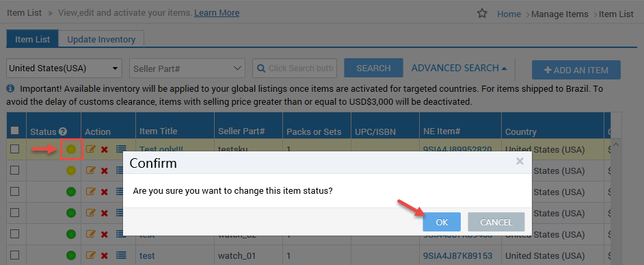Click the Status help question mark icon
Viewport: 644px width, 265px height.
click(x=63, y=131)
